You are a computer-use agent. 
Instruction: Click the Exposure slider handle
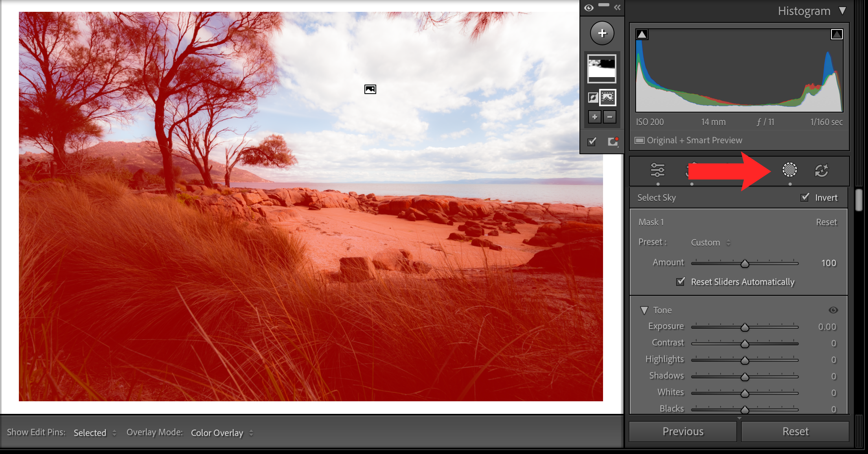[745, 327]
